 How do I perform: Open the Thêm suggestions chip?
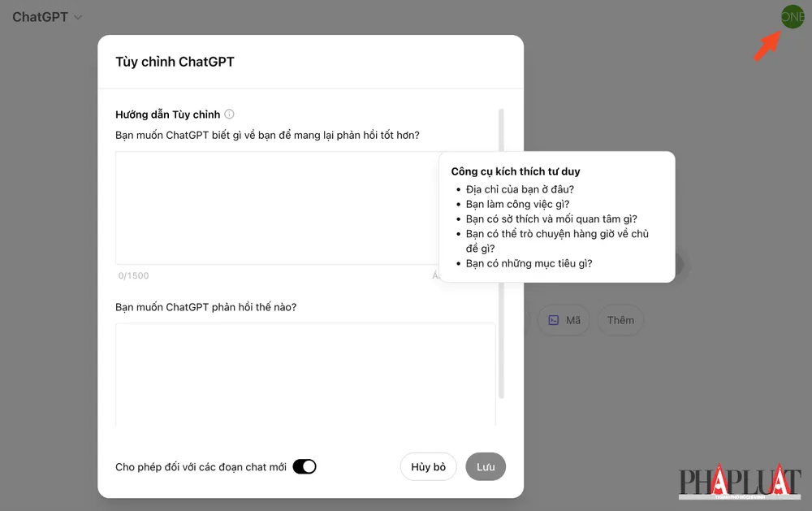pyautogui.click(x=620, y=320)
